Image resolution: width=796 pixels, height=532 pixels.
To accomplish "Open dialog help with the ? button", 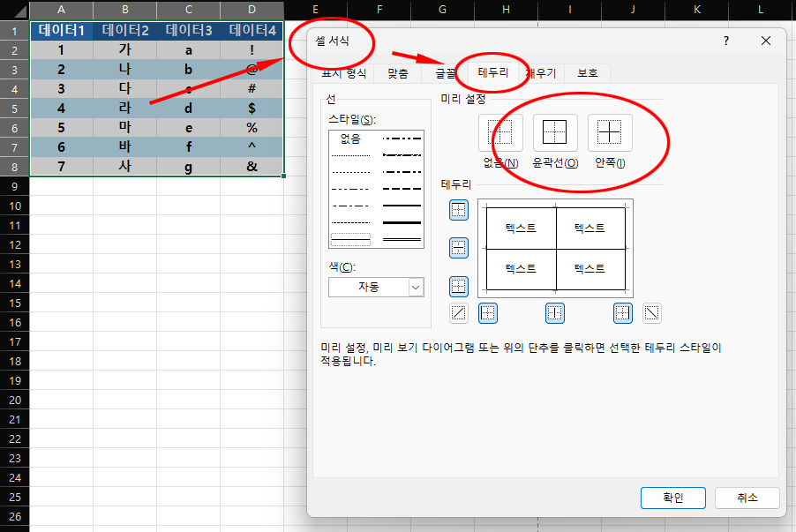I will click(x=726, y=41).
